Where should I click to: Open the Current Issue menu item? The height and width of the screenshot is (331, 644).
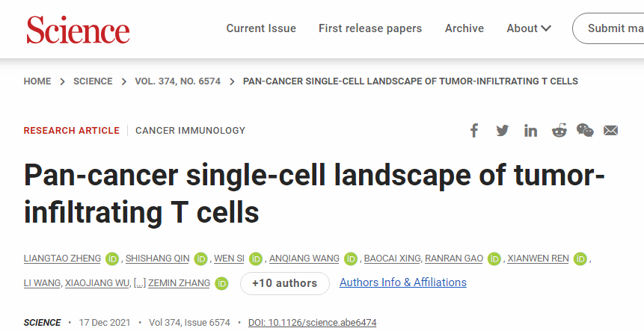[261, 28]
